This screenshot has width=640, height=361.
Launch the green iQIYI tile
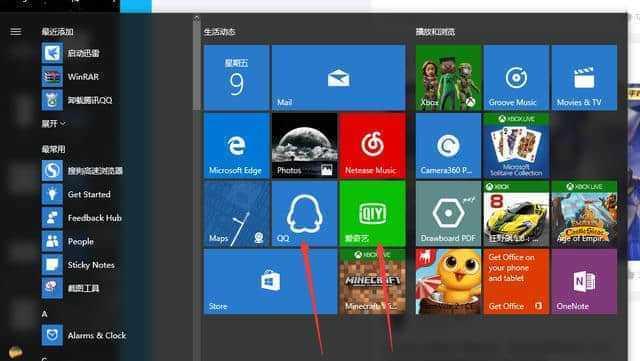[x=372, y=214]
